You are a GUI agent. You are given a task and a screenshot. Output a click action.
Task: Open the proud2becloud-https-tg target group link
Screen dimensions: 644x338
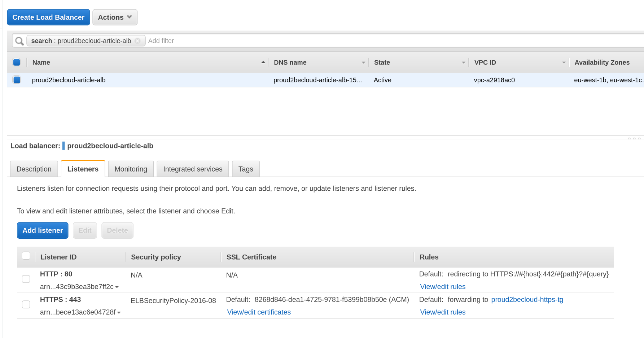[527, 300]
